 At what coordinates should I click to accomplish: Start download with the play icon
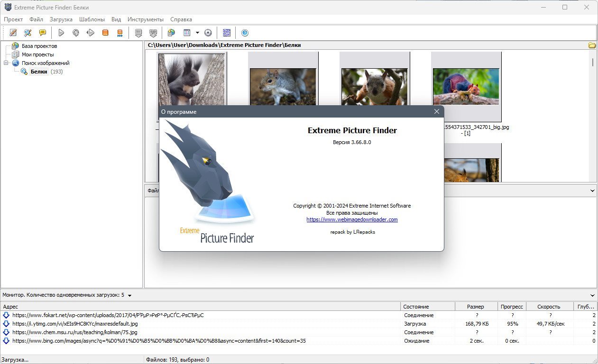[x=61, y=33]
